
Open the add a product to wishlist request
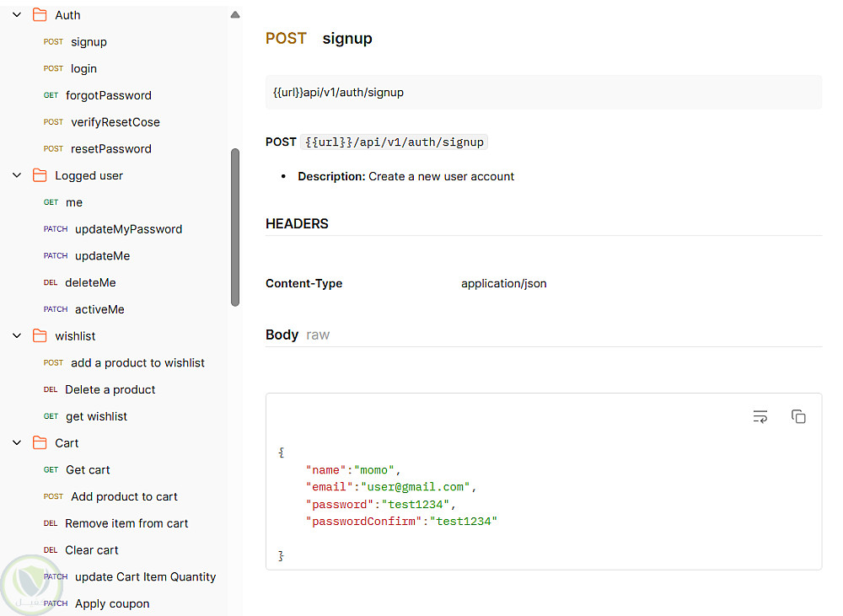click(137, 363)
